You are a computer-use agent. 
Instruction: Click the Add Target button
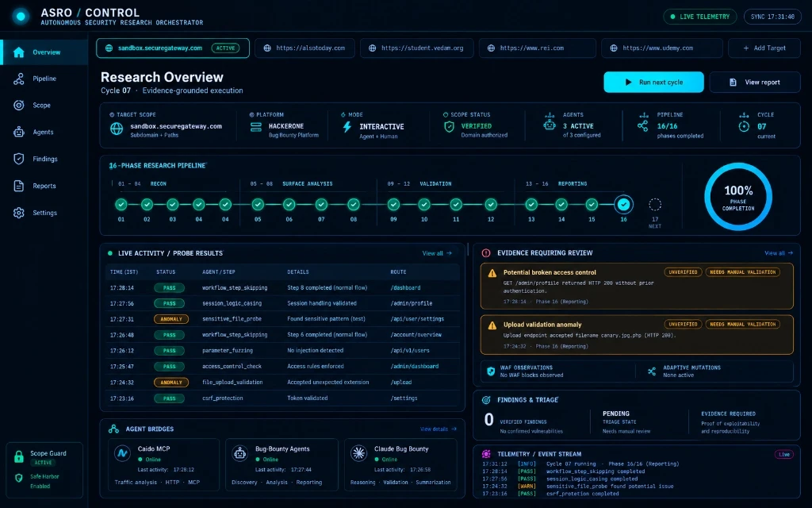point(764,48)
